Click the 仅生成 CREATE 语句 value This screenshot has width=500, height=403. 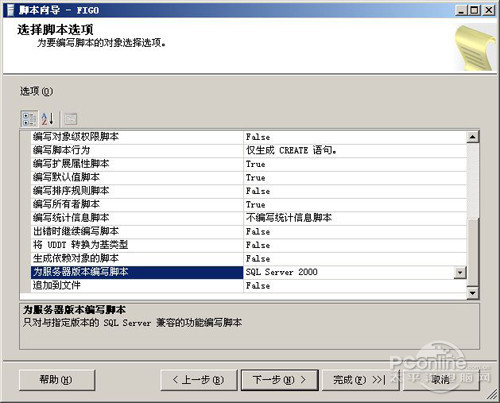(291, 150)
